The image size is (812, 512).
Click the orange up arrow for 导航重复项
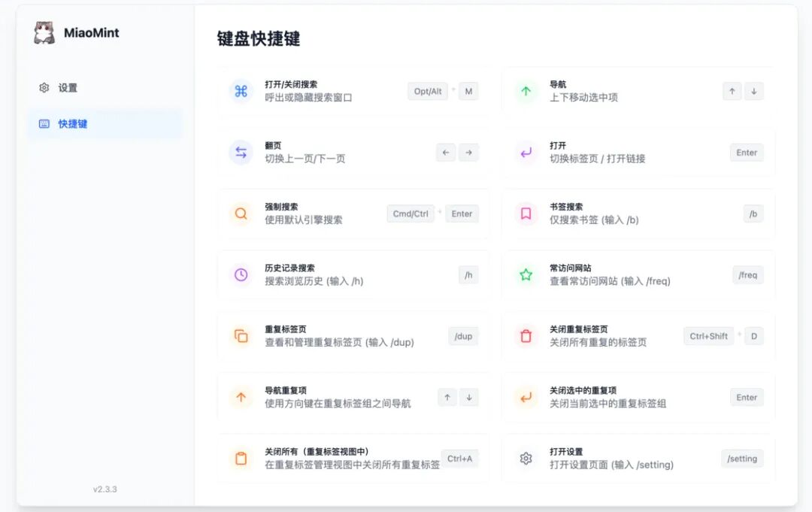[x=241, y=397]
